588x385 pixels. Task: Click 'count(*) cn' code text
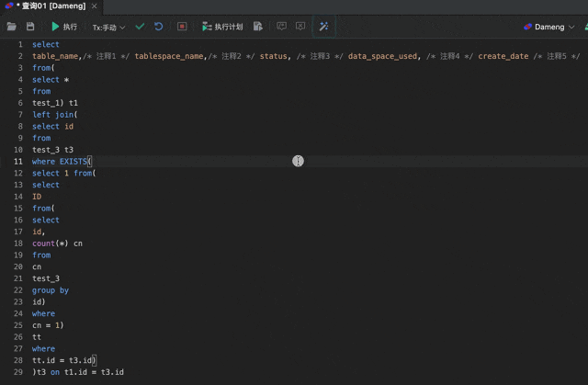coord(57,243)
